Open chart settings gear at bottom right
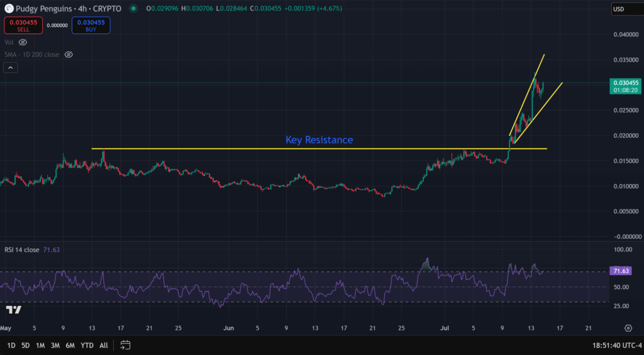Viewport: 644px width, 355px height. pos(628,327)
